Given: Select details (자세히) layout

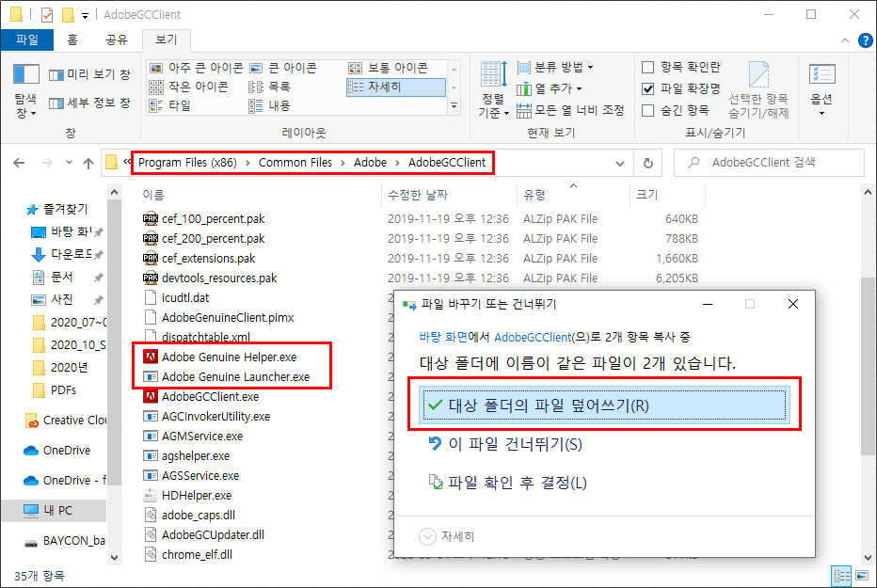Looking at the screenshot, I should pyautogui.click(x=396, y=87).
